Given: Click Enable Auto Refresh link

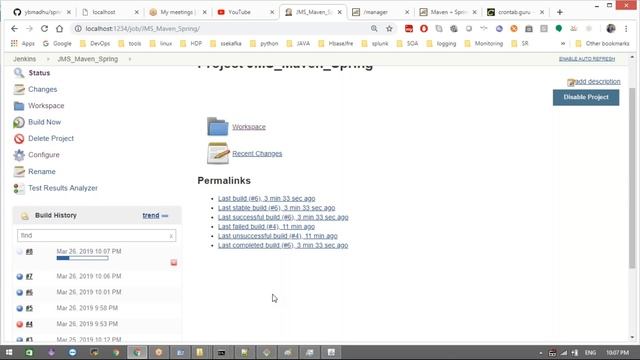Looking at the screenshot, I should pyautogui.click(x=587, y=59).
